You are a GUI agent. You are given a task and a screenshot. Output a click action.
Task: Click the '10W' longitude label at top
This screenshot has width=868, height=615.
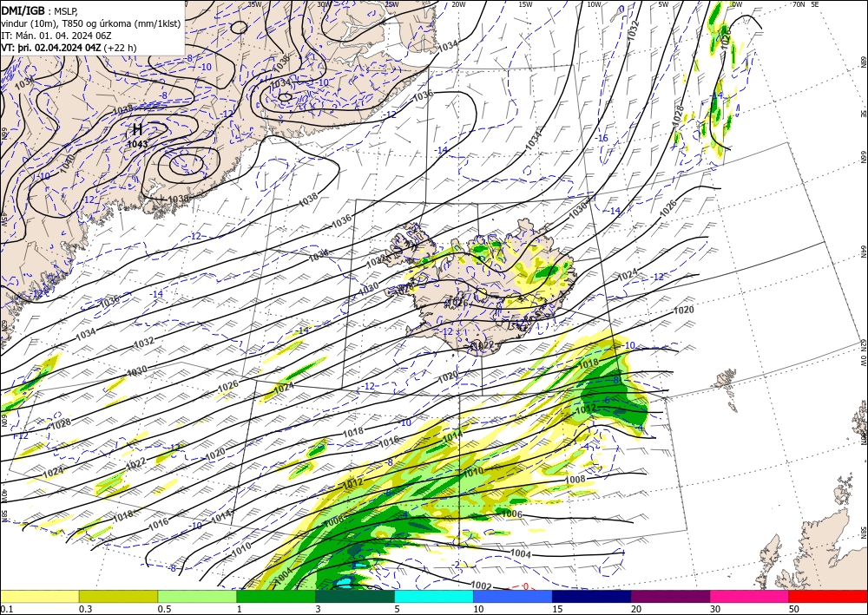tap(594, 3)
